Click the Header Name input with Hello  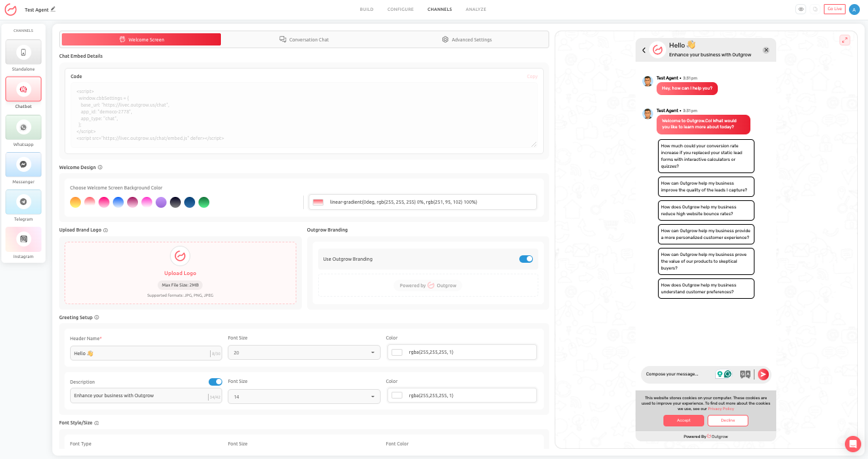coord(146,353)
